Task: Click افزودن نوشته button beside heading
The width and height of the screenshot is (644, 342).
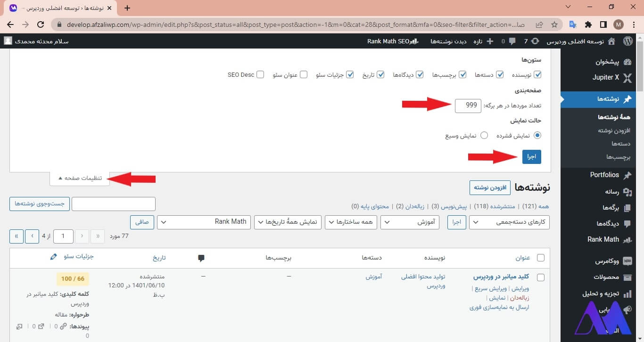Action: (490, 187)
